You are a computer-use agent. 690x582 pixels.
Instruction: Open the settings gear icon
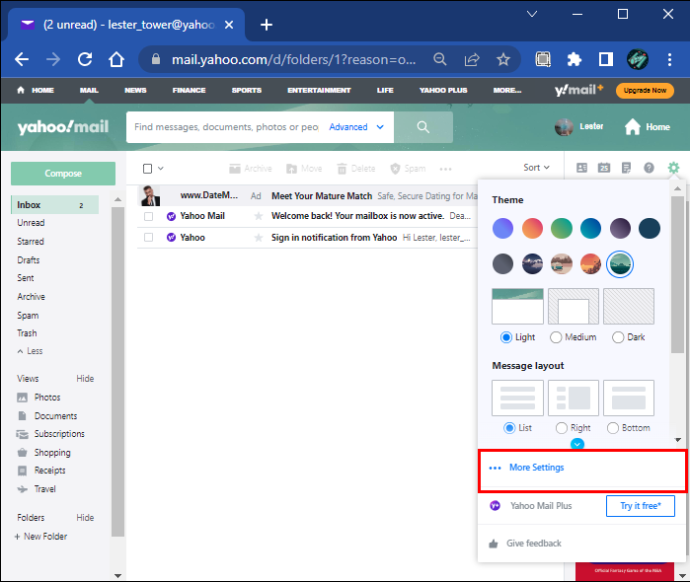coord(673,168)
